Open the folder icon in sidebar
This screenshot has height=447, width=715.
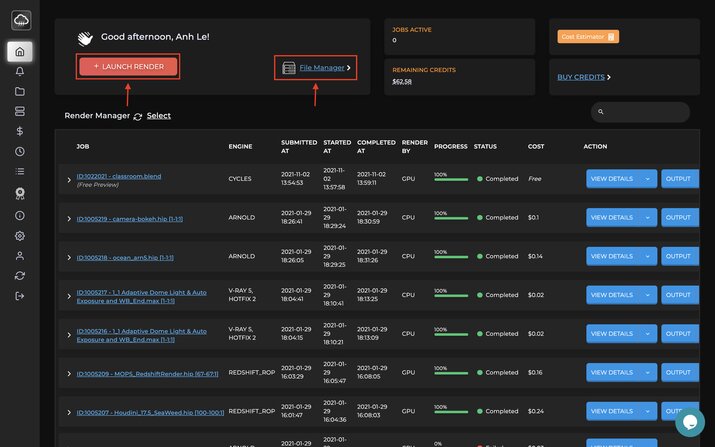20,91
